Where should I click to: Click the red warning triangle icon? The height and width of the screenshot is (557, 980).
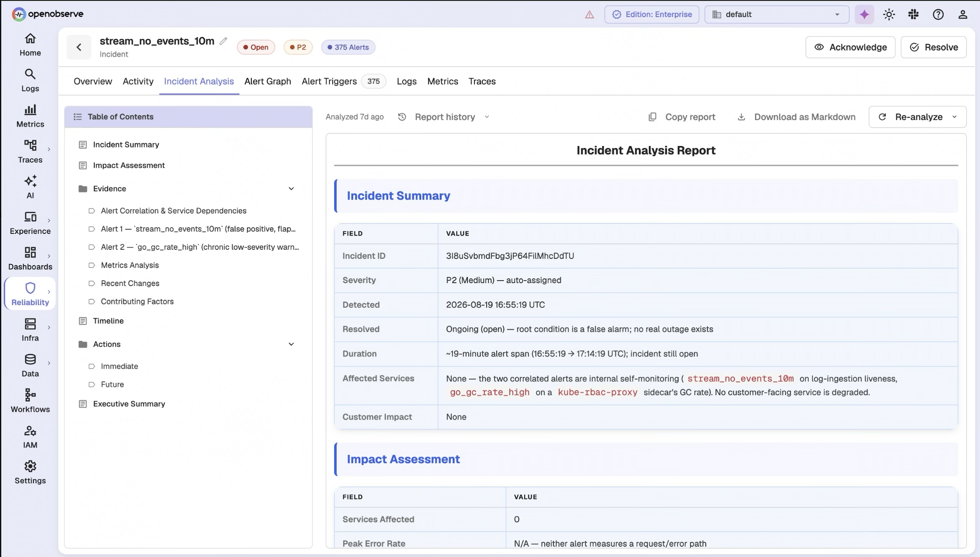(589, 15)
